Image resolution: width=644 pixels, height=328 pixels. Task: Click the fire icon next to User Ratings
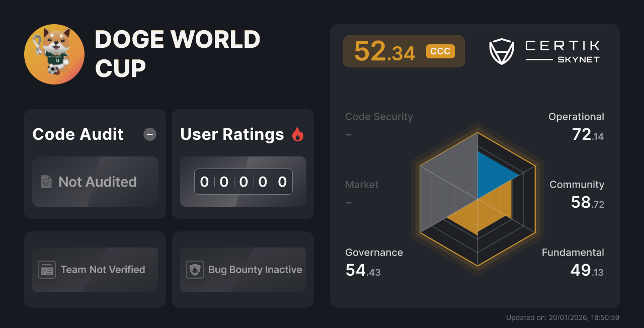click(298, 134)
